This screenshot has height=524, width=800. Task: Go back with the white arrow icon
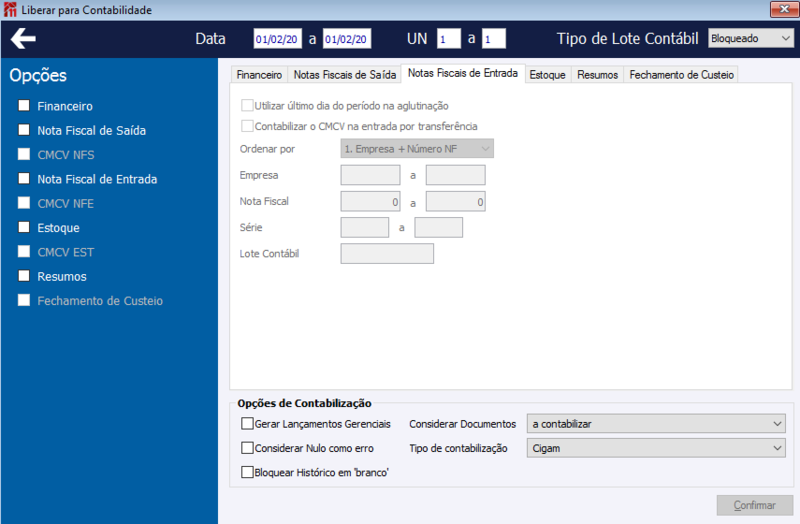click(23, 39)
